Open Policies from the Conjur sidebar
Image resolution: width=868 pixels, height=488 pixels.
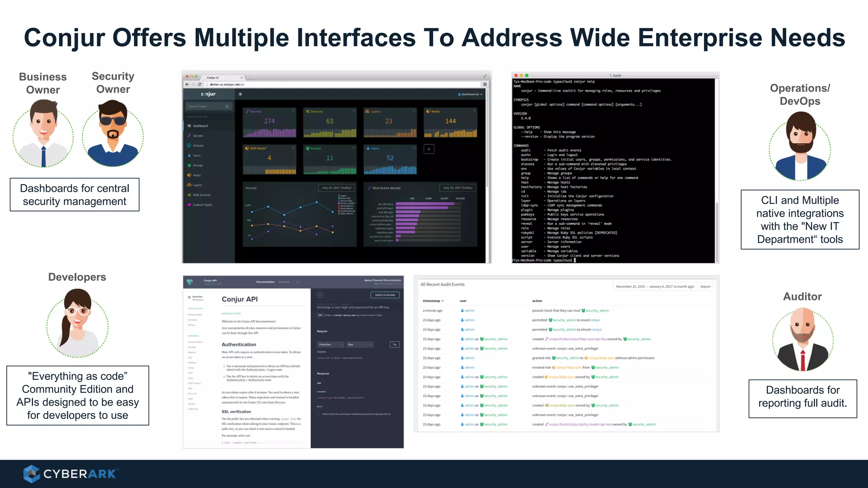pos(198,146)
